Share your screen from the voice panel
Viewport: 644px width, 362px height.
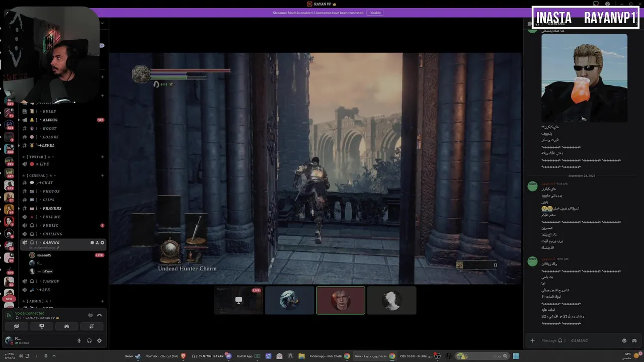point(41,326)
